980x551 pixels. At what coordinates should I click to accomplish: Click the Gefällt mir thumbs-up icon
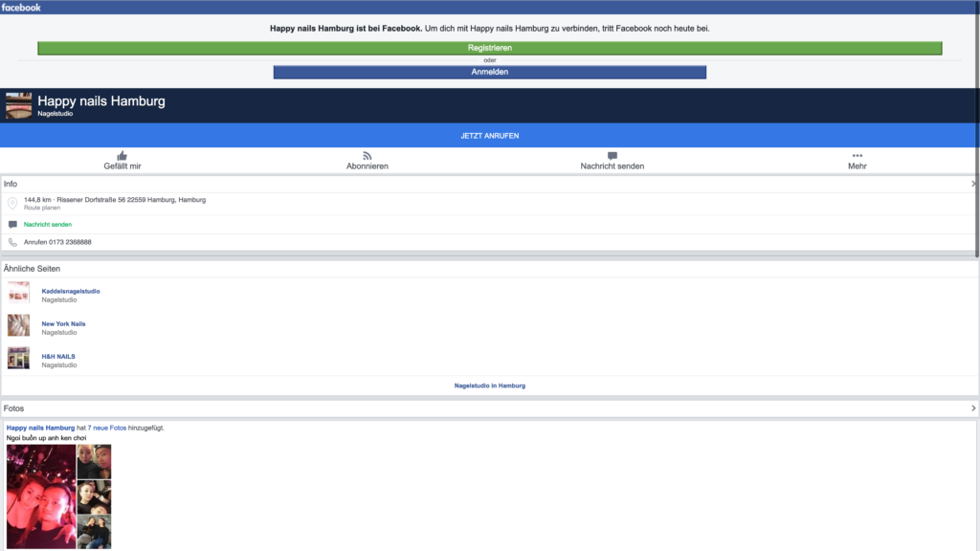pyautogui.click(x=121, y=154)
